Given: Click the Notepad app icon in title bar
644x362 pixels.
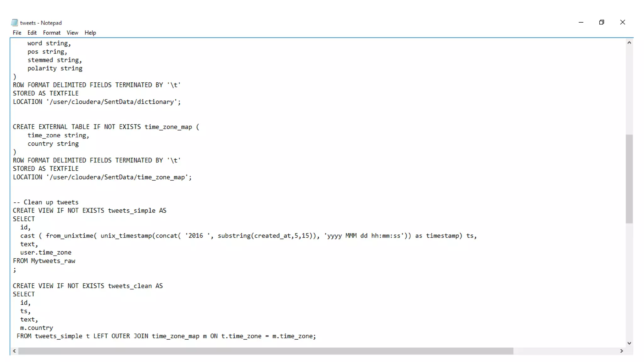Looking at the screenshot, I should click(14, 23).
